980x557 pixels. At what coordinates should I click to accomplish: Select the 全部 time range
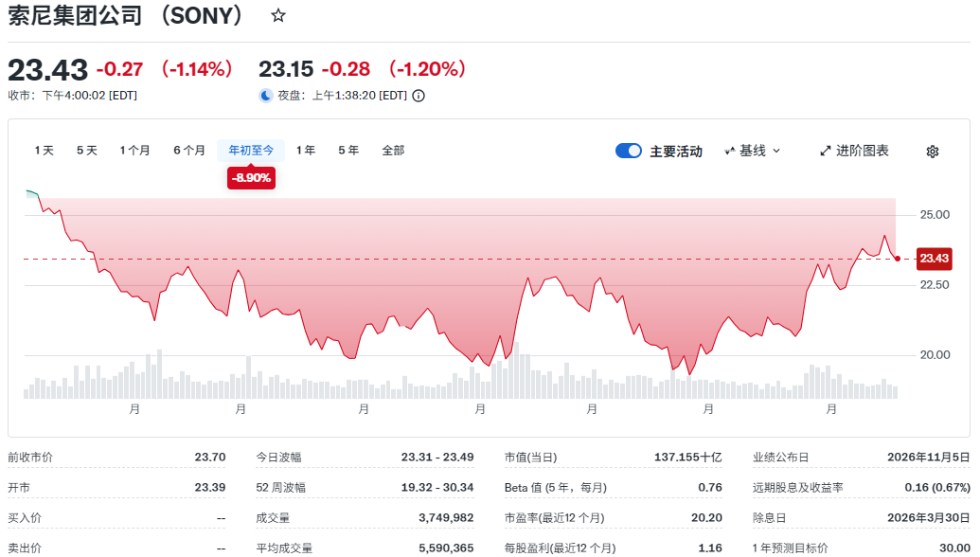(x=393, y=150)
